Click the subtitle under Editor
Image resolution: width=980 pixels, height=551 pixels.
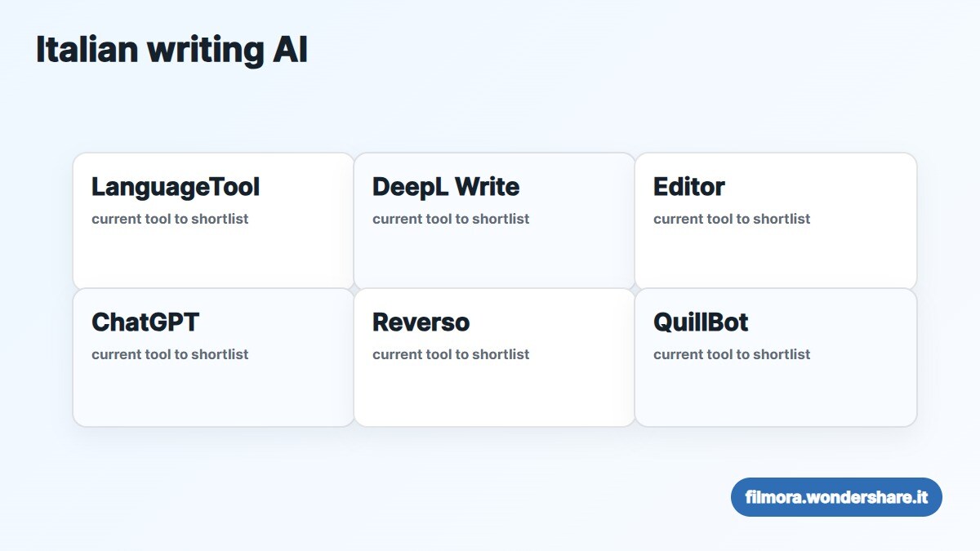pyautogui.click(x=732, y=219)
